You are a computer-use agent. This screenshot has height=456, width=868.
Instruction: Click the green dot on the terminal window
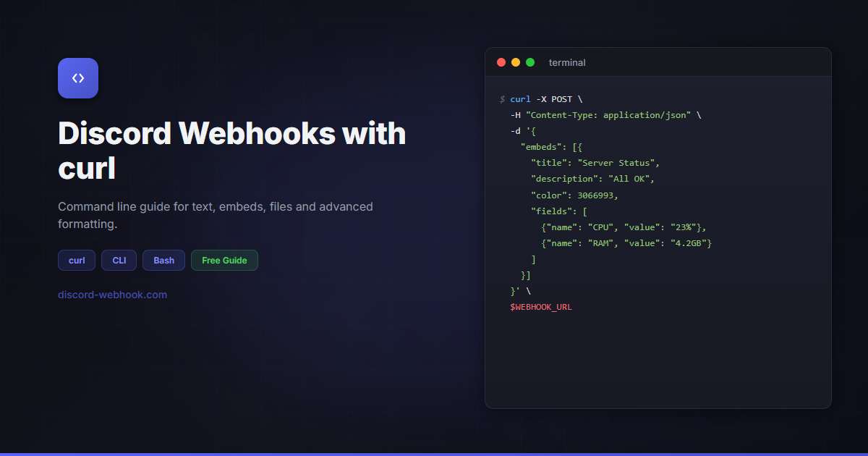(530, 62)
